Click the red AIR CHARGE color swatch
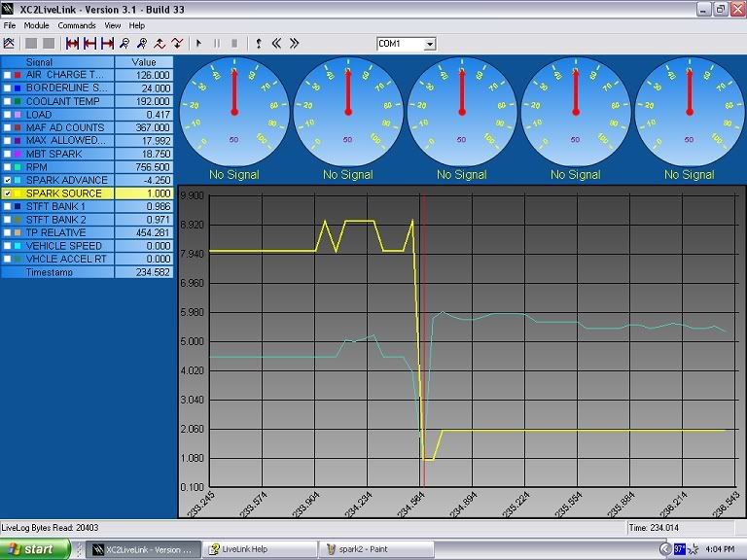This screenshot has height=560, width=747. coord(18,75)
